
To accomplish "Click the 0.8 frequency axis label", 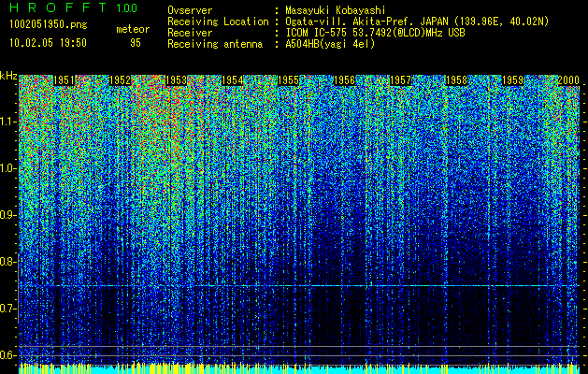I will 7,262.
